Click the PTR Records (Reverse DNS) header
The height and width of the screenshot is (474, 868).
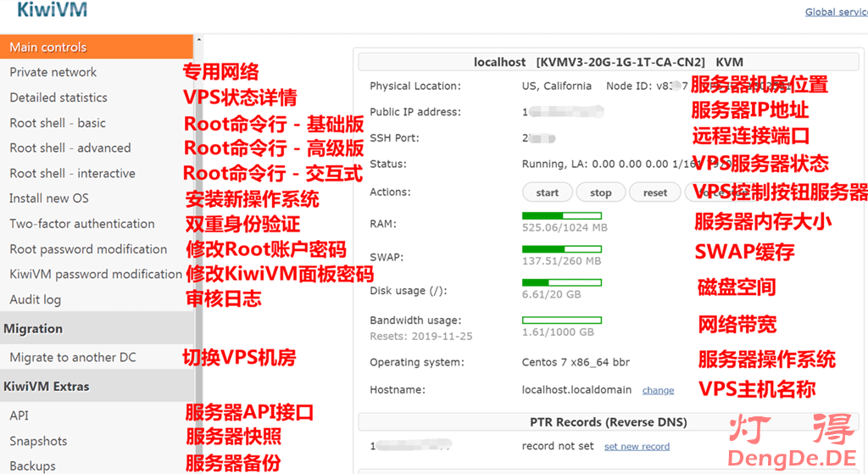click(609, 422)
